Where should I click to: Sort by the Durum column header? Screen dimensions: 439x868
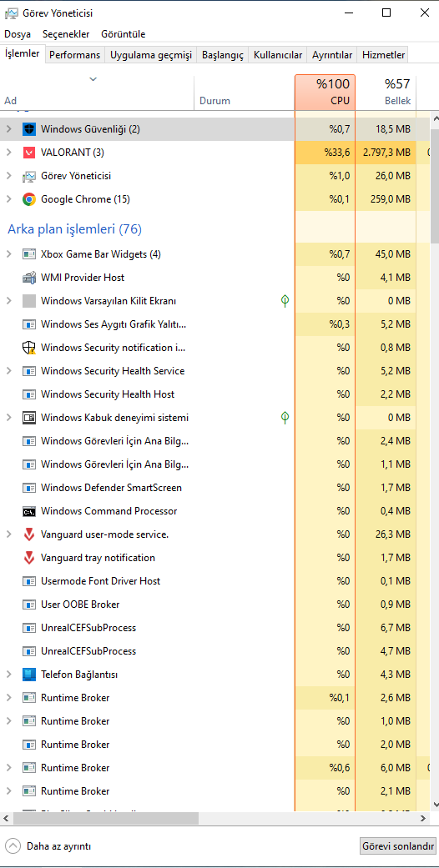(x=244, y=93)
